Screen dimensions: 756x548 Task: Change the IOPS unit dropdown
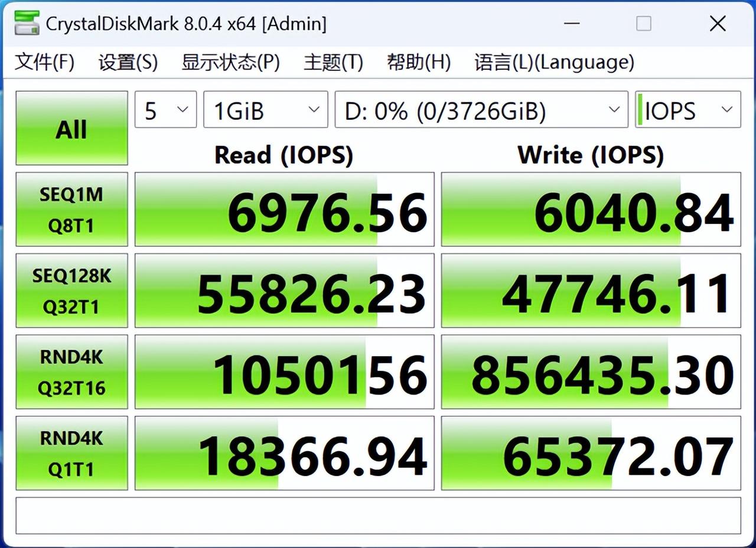(x=688, y=110)
